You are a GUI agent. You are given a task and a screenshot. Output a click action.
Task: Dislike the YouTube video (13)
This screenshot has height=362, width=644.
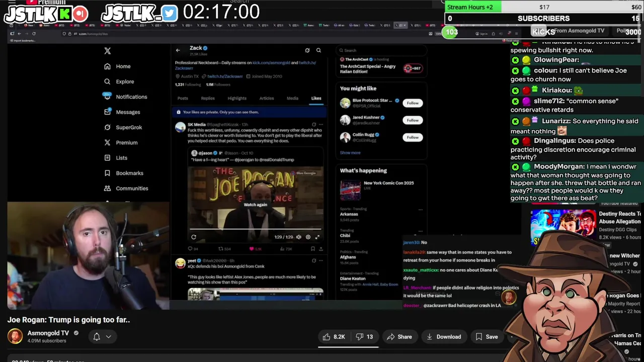(x=364, y=337)
